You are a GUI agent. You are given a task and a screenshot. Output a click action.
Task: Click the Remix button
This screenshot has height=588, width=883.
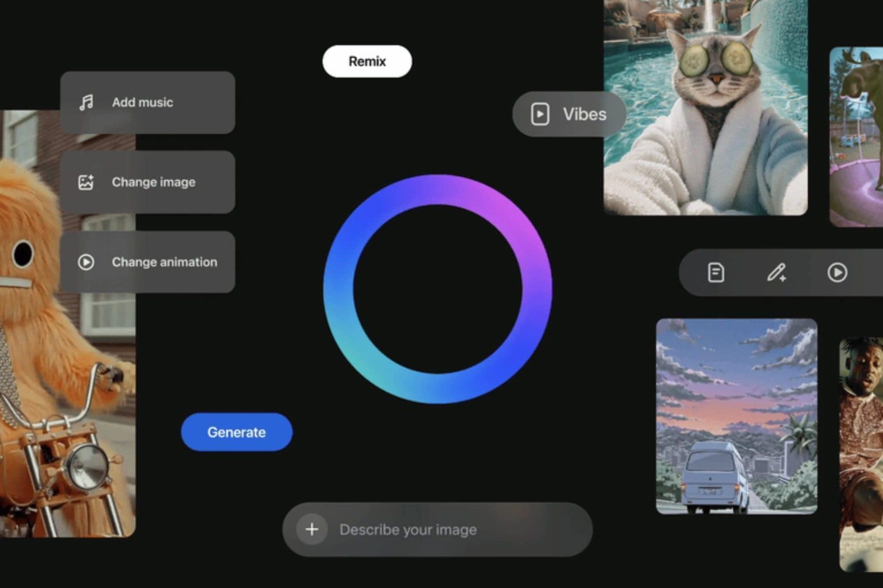pos(367,61)
